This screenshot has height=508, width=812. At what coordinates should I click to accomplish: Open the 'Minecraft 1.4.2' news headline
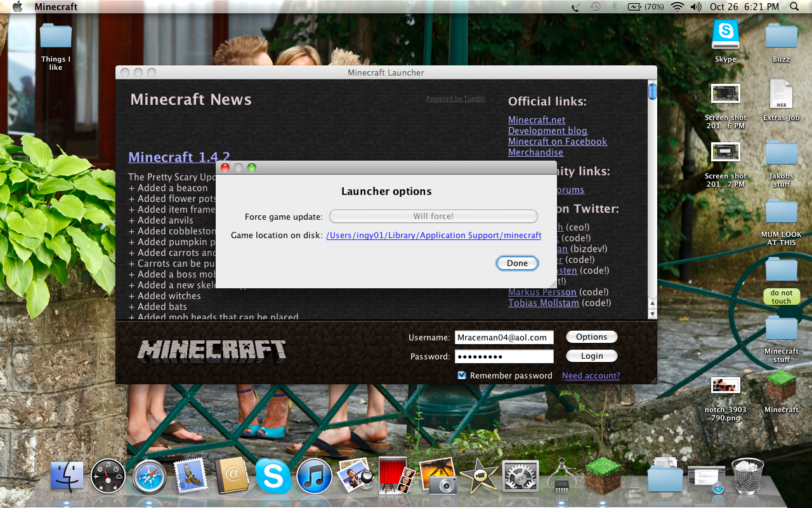point(179,157)
